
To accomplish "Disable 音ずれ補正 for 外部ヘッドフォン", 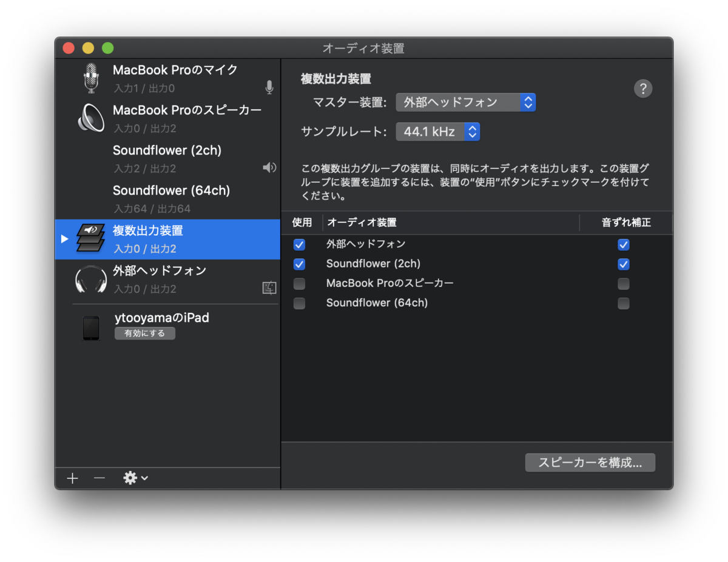I will (624, 245).
